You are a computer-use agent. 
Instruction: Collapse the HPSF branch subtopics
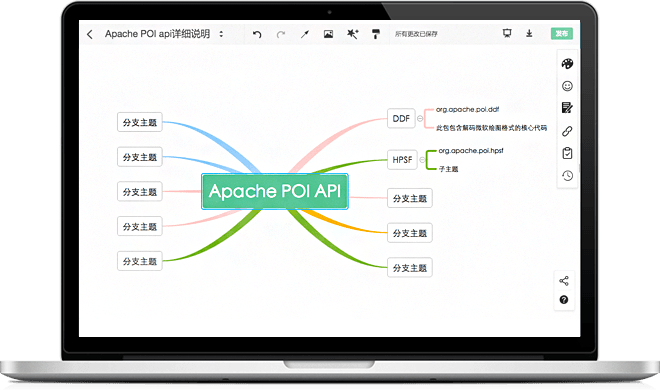pyautogui.click(x=422, y=160)
